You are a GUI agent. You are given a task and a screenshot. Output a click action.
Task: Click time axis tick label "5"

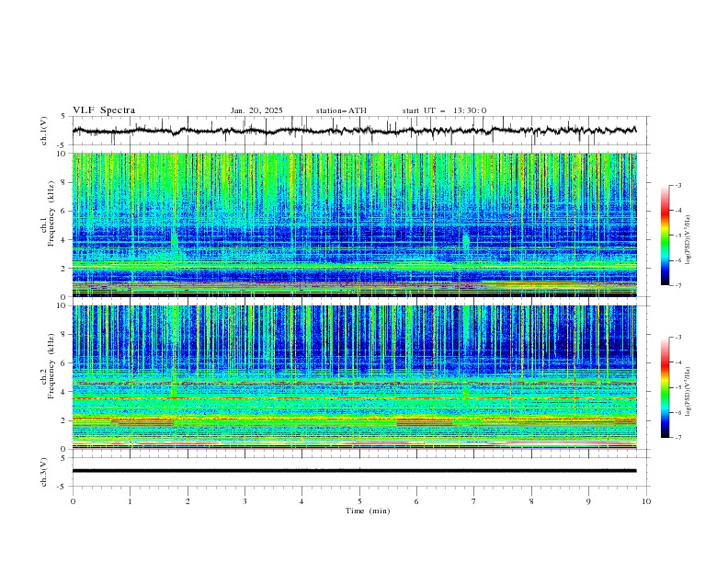359,501
